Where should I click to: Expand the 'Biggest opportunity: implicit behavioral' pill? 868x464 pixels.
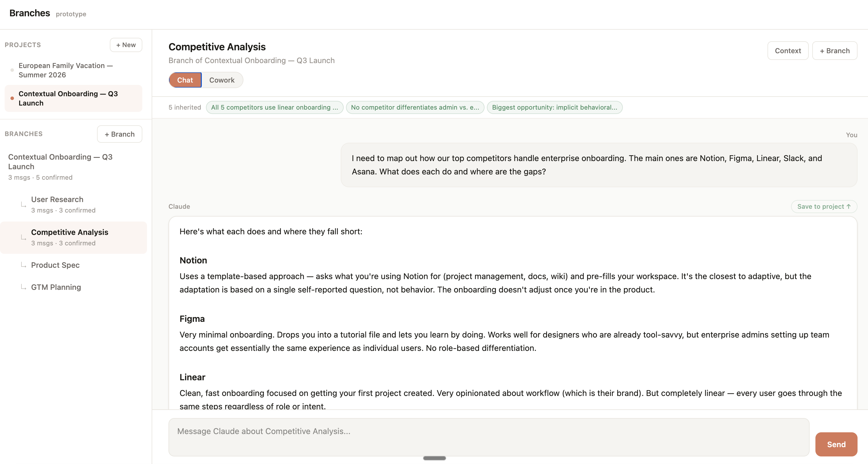coord(555,107)
